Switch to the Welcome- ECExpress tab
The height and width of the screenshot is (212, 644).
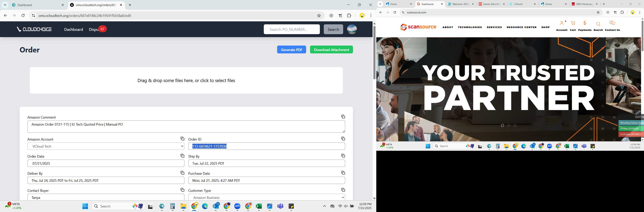461,4
